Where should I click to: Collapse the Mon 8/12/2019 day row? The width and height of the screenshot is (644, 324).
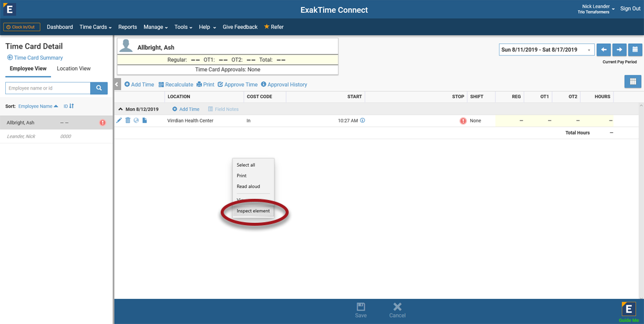121,109
